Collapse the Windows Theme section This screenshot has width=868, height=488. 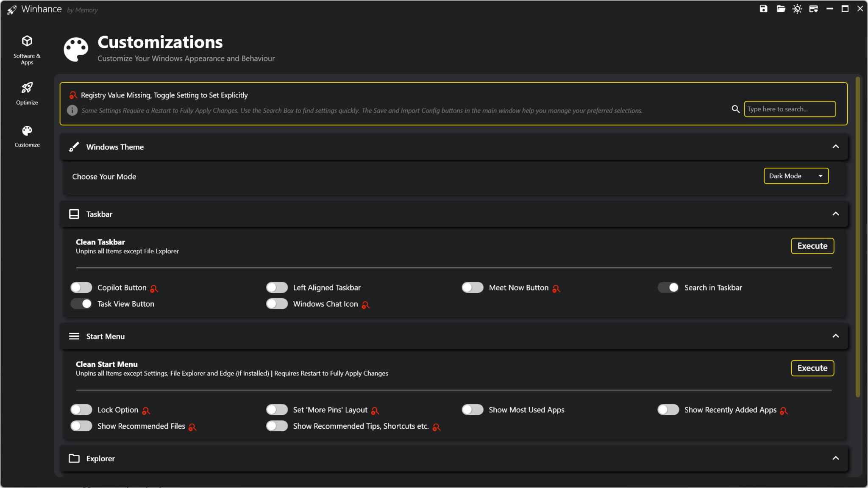click(835, 147)
